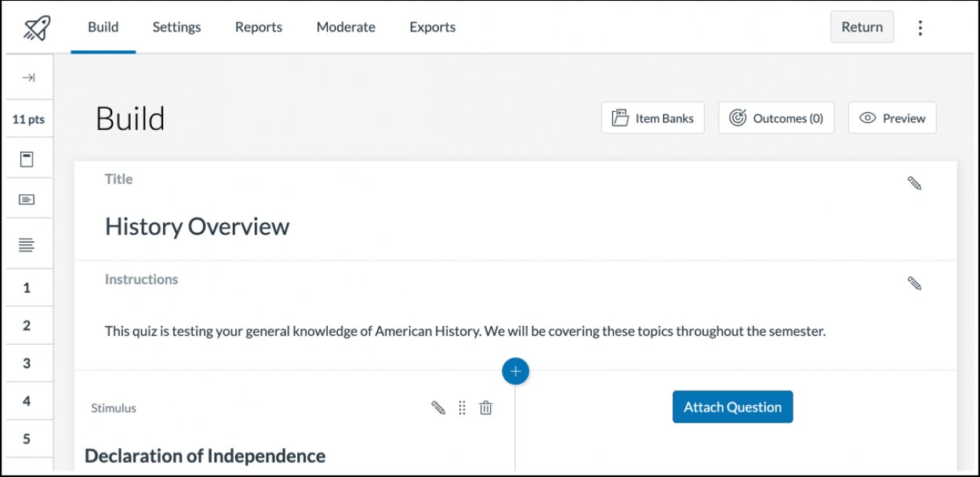Toggle the document view icon in the sidebar
980x477 pixels.
[x=28, y=157]
